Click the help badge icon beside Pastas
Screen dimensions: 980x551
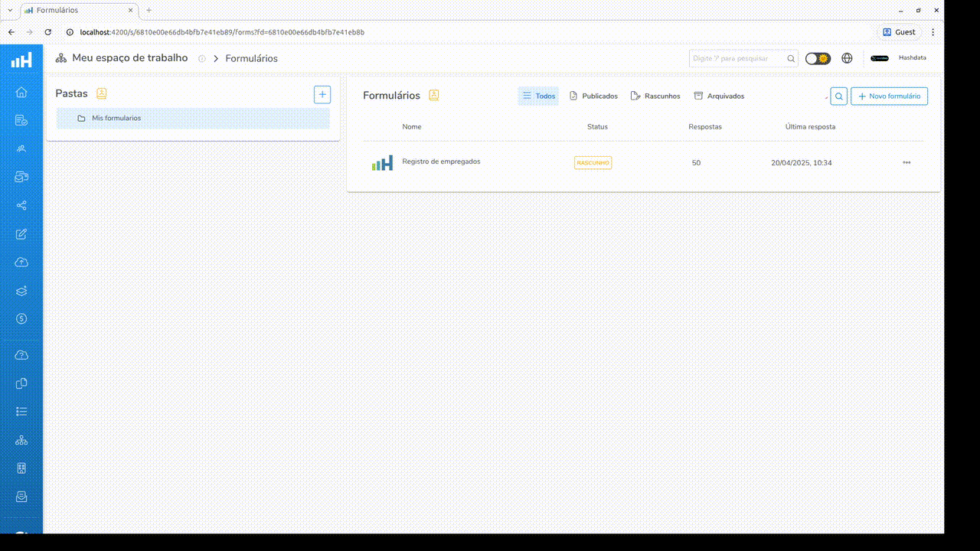point(102,93)
